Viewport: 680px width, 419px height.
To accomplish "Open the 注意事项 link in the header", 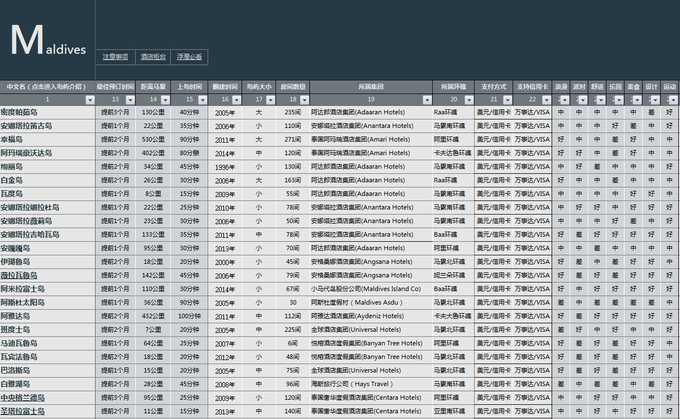I will click(x=115, y=57).
